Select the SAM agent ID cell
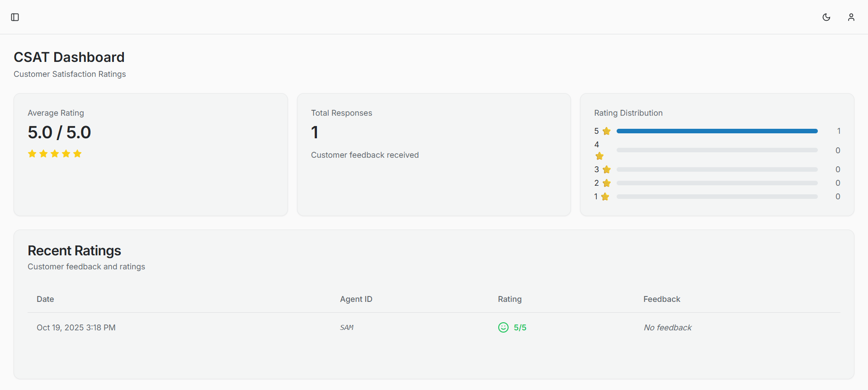Viewport: 868px width, 390px height. 347,328
